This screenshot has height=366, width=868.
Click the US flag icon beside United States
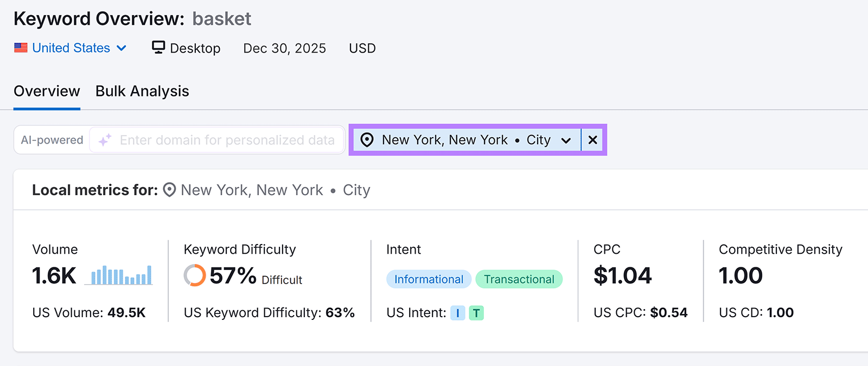tap(21, 48)
